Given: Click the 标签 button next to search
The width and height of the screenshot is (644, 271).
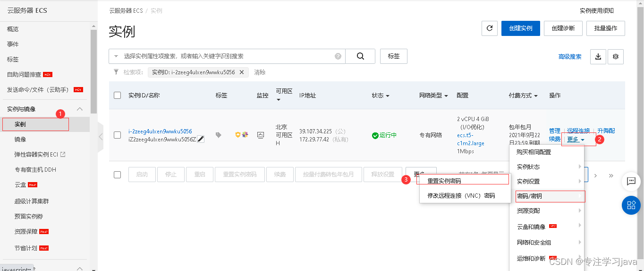Looking at the screenshot, I should (x=394, y=56).
